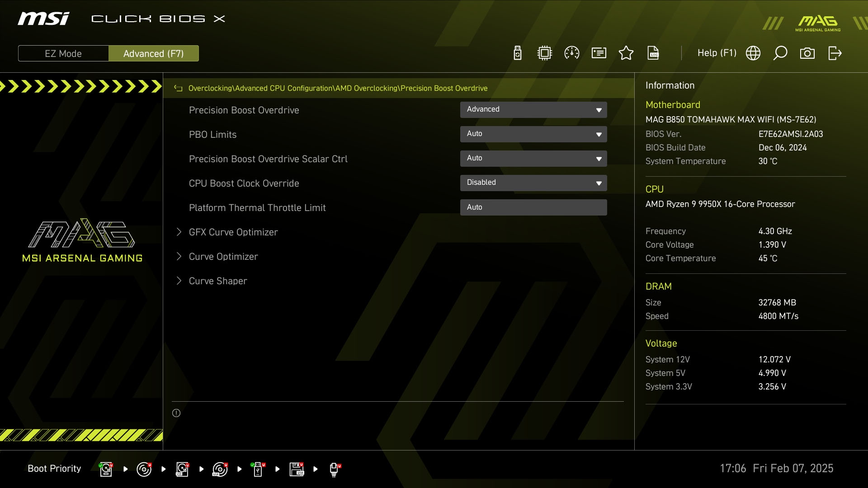Open the PBO Limits dropdown
868x488 pixels.
click(533, 134)
